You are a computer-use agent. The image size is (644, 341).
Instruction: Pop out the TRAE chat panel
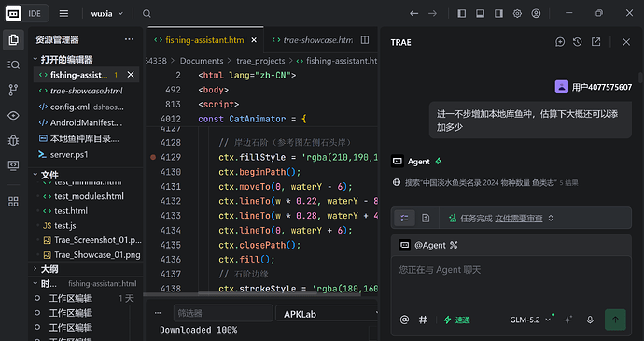(595, 42)
